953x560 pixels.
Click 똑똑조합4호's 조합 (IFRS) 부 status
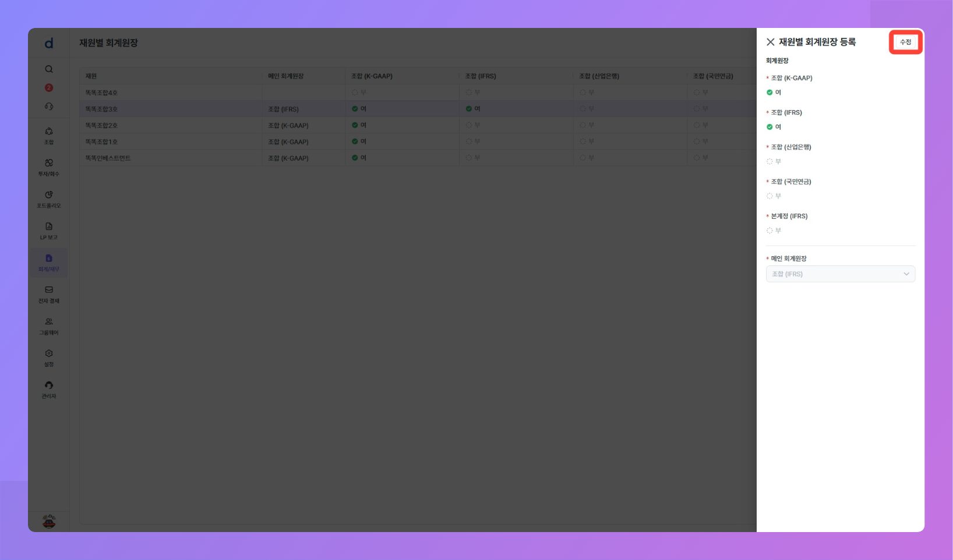click(473, 93)
